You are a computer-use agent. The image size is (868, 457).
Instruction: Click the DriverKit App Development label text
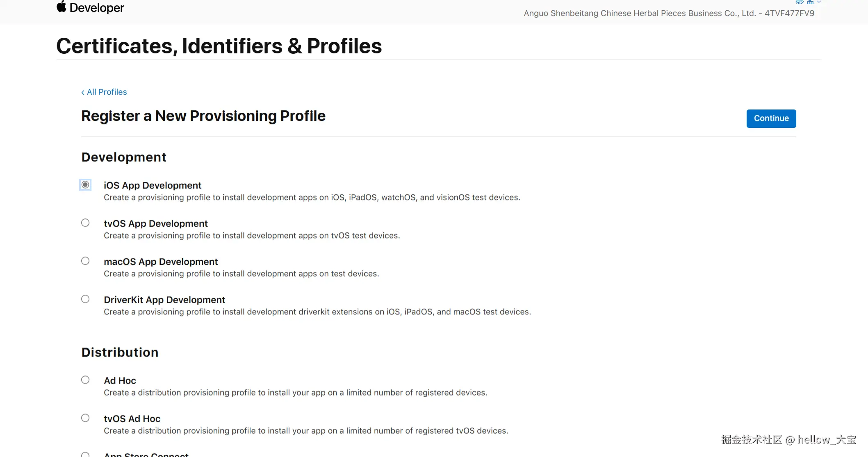click(164, 300)
